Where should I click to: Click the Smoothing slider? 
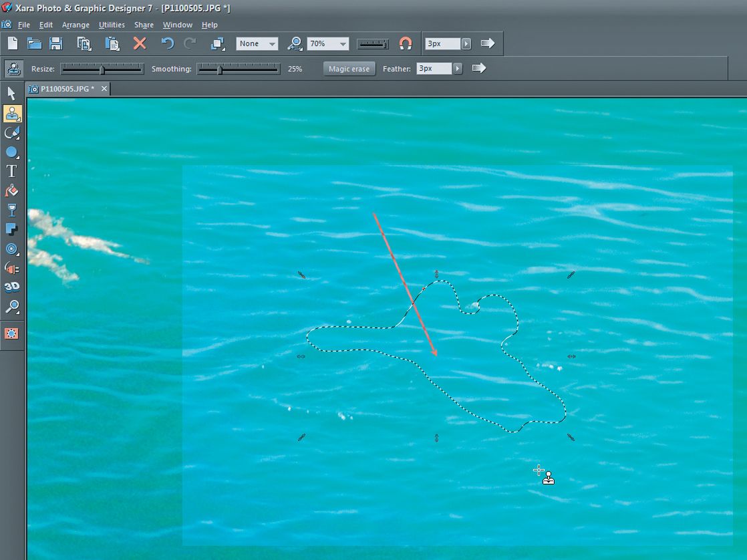239,69
